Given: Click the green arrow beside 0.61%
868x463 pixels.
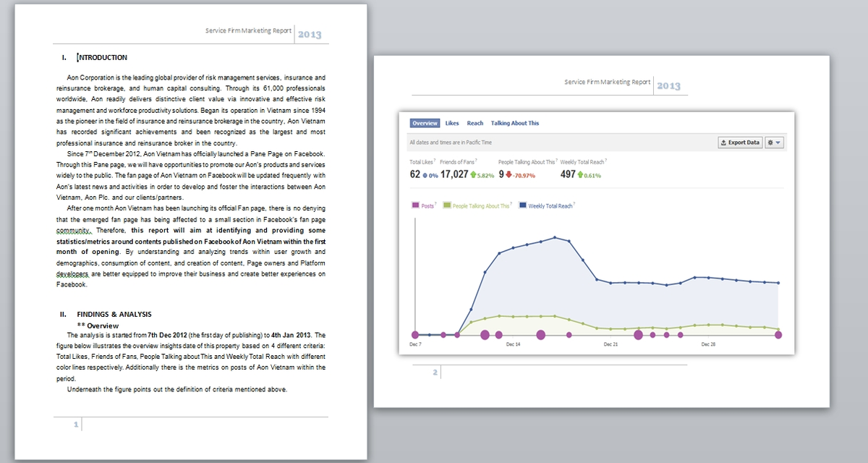Looking at the screenshot, I should click(580, 174).
